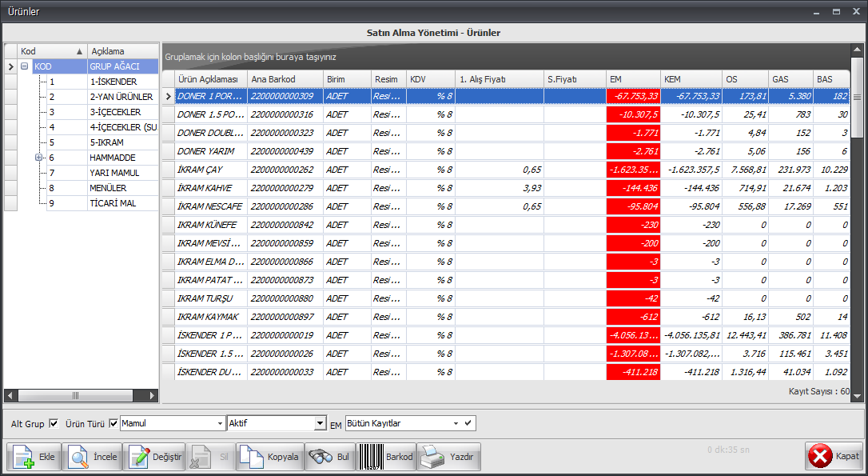Click row indicator arrow of DONER 1 POR row
The image size is (868, 476).
[169, 97]
